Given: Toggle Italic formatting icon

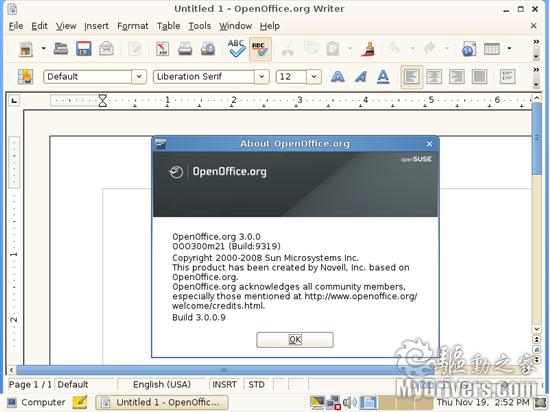Looking at the screenshot, I should [x=361, y=76].
